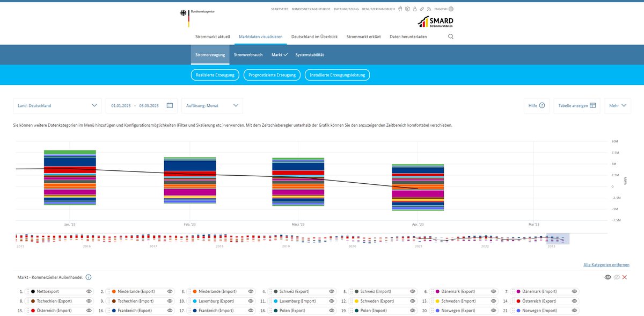Remove the category group with red X
The height and width of the screenshot is (316, 644).
coord(625,277)
